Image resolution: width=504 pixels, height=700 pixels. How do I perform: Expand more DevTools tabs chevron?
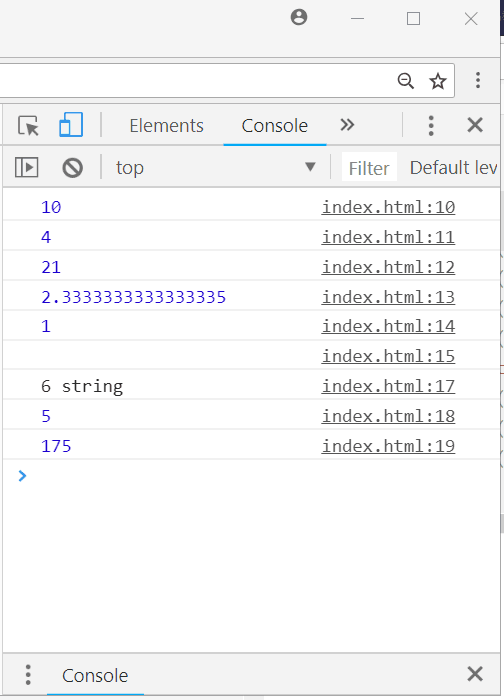(347, 125)
